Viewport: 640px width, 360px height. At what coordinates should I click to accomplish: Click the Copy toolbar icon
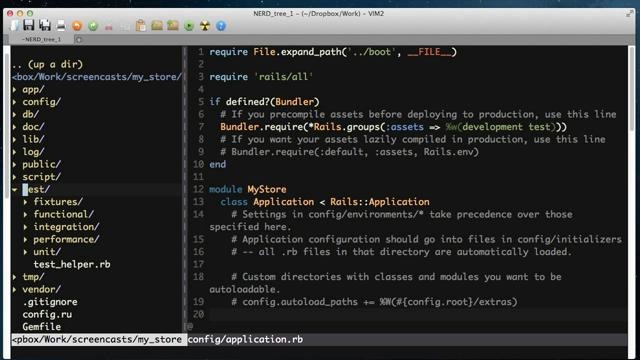tap(125, 27)
